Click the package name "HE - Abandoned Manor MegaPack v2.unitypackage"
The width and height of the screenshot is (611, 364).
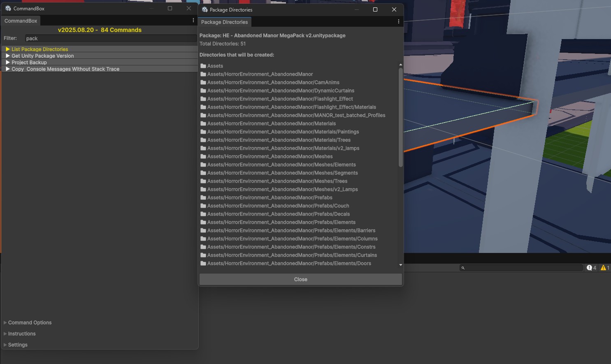[284, 35]
